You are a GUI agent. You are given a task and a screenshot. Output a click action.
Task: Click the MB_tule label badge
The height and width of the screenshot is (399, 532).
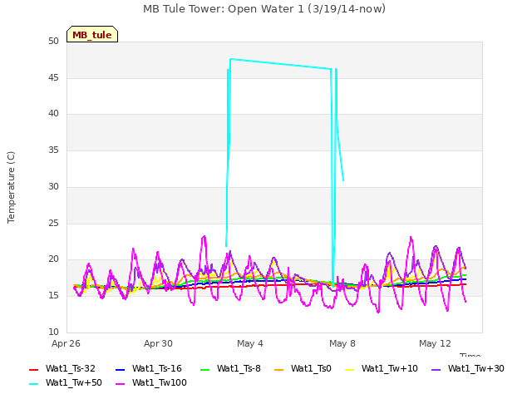(92, 34)
